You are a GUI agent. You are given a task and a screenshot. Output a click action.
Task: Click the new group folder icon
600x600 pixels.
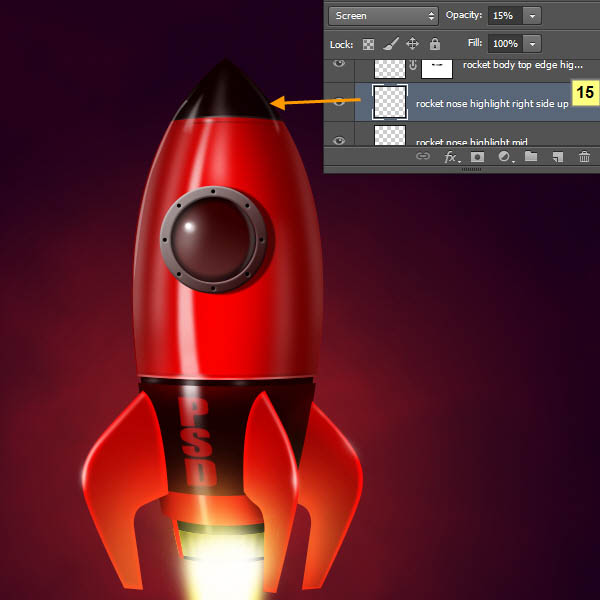tap(531, 157)
